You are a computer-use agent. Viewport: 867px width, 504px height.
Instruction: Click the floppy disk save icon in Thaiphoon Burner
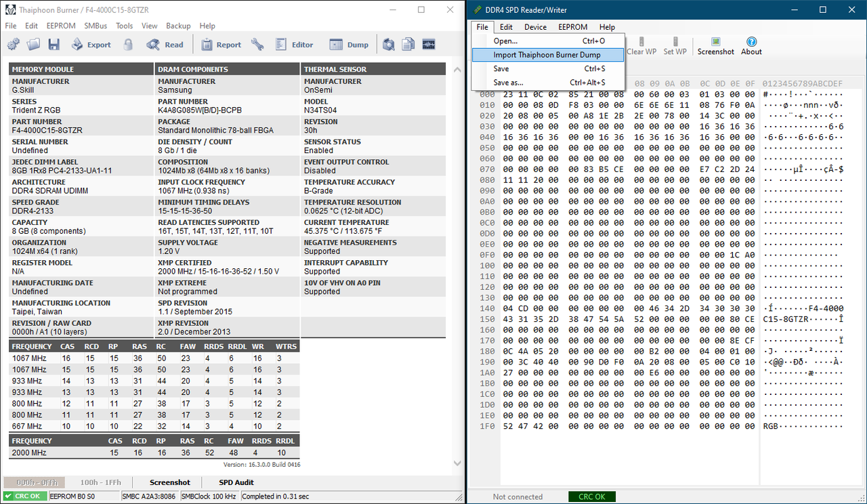coord(54,45)
